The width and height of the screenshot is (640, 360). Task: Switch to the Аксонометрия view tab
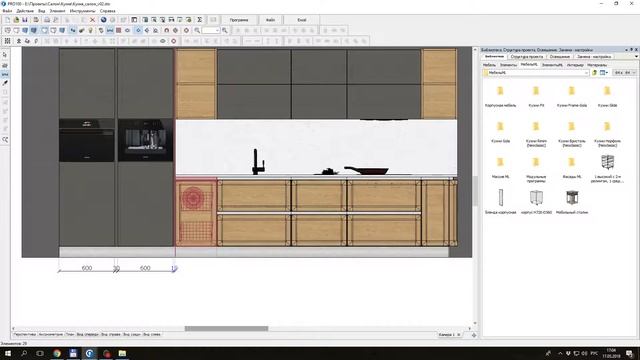tap(51, 334)
